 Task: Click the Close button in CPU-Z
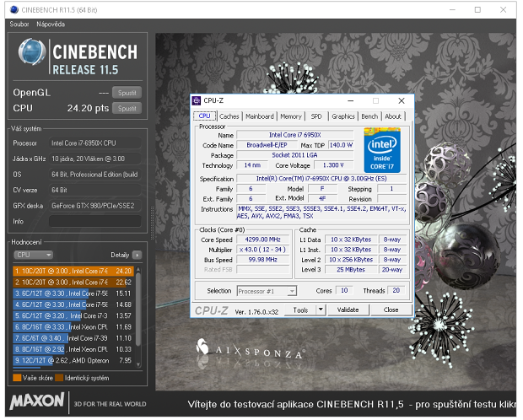point(391,310)
